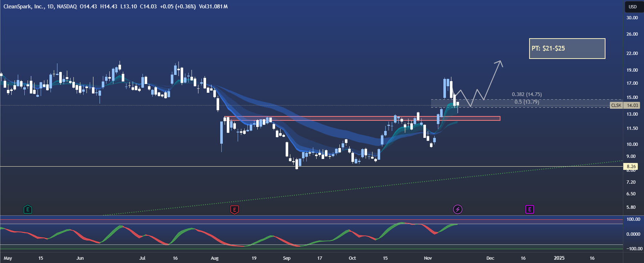This screenshot has width=644, height=263.
Task: Click the CLSK symbol label on the price axis
Action: [616, 105]
